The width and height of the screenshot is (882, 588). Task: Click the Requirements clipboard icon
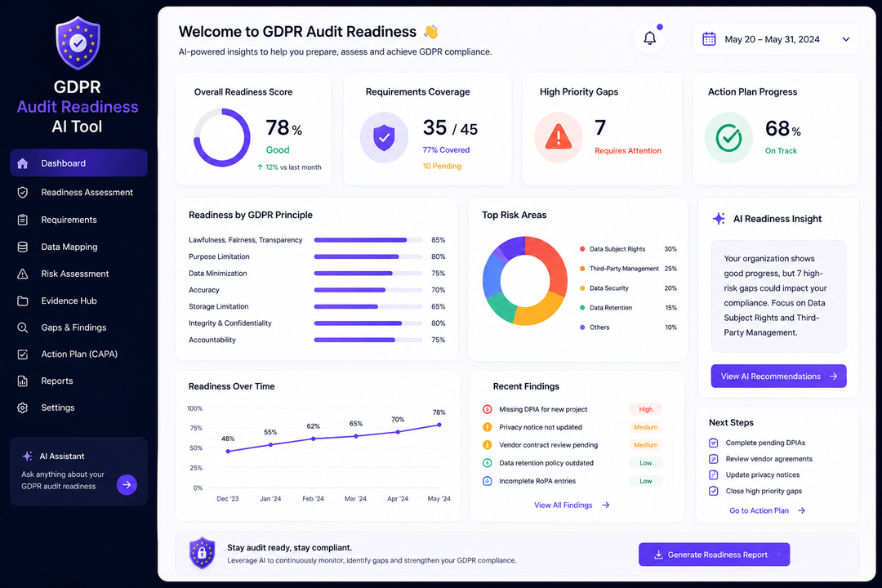coord(23,220)
